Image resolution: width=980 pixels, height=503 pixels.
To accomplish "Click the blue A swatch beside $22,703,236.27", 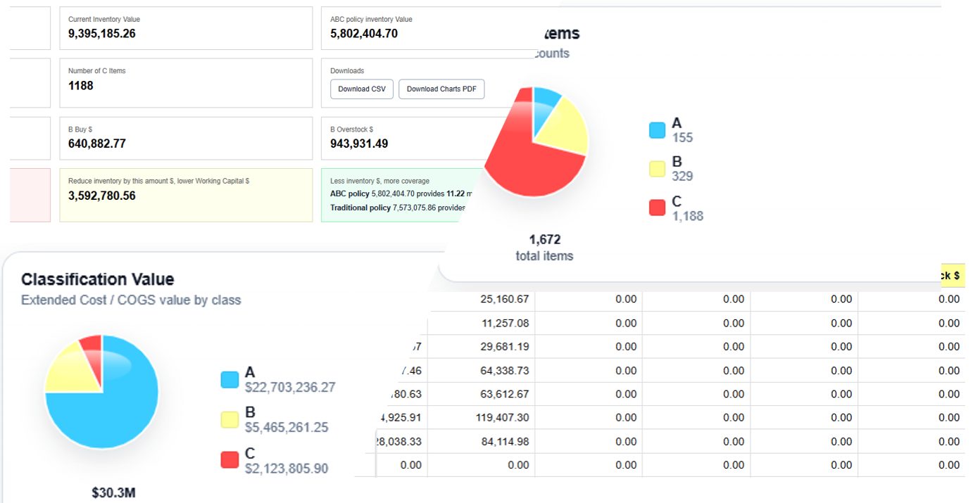I will pyautogui.click(x=230, y=380).
